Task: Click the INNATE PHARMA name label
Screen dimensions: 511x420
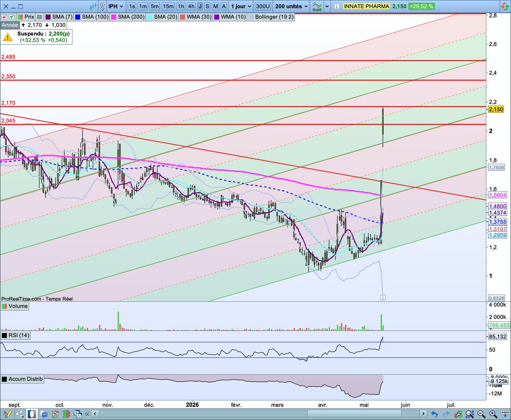Action: click(x=367, y=6)
